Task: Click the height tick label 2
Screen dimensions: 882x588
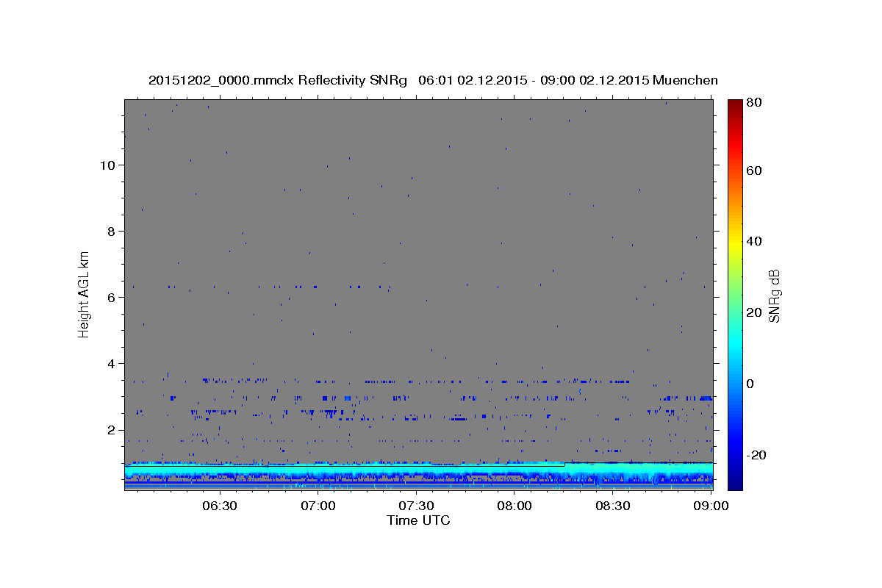Action: pos(110,430)
